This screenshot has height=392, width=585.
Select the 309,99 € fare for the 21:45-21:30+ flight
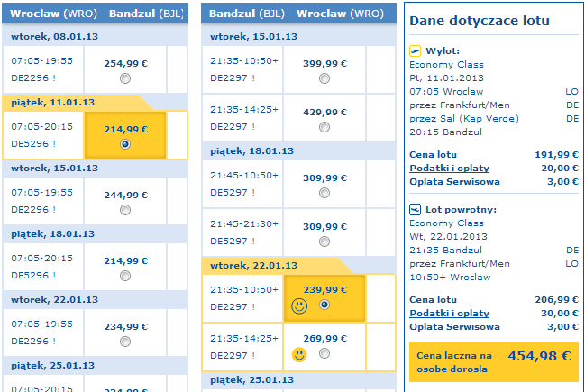coord(324,241)
